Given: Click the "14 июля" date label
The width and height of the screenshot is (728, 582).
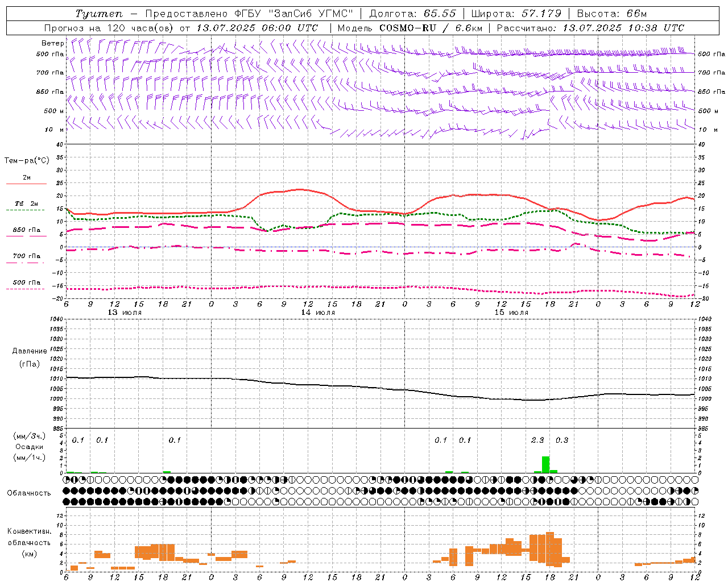Looking at the screenshot, I should pyautogui.click(x=318, y=313).
